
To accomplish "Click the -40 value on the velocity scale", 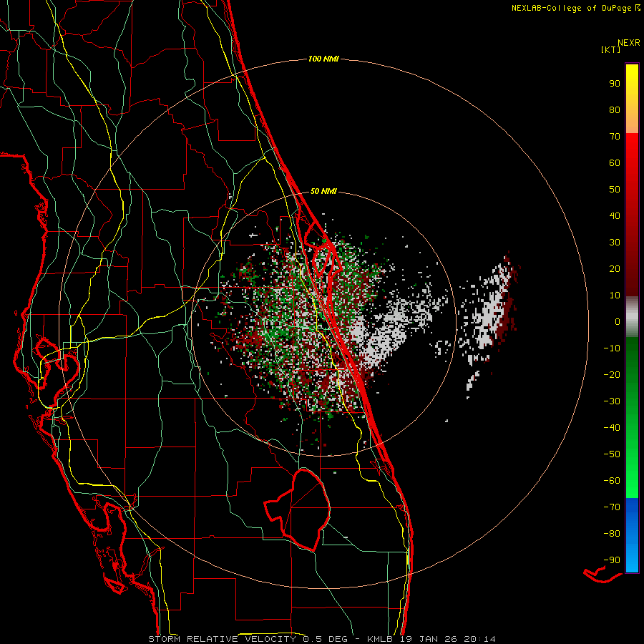I will coord(612,428).
